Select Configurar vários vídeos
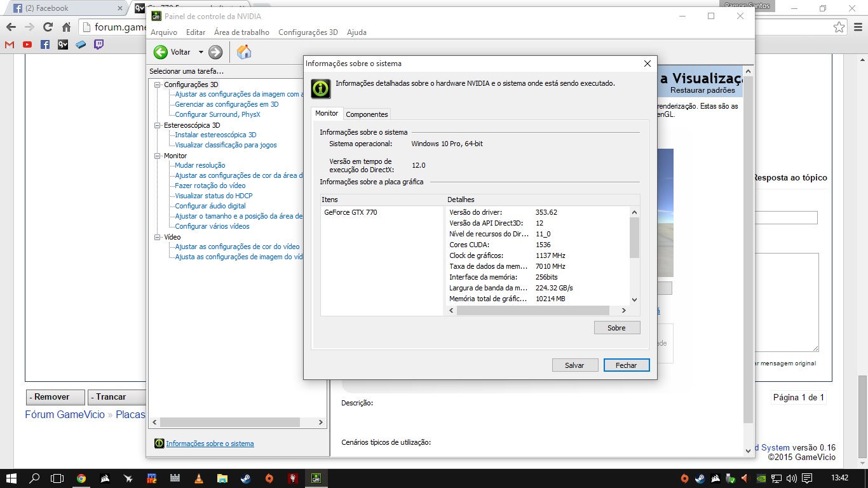868x488 pixels. 212,226
